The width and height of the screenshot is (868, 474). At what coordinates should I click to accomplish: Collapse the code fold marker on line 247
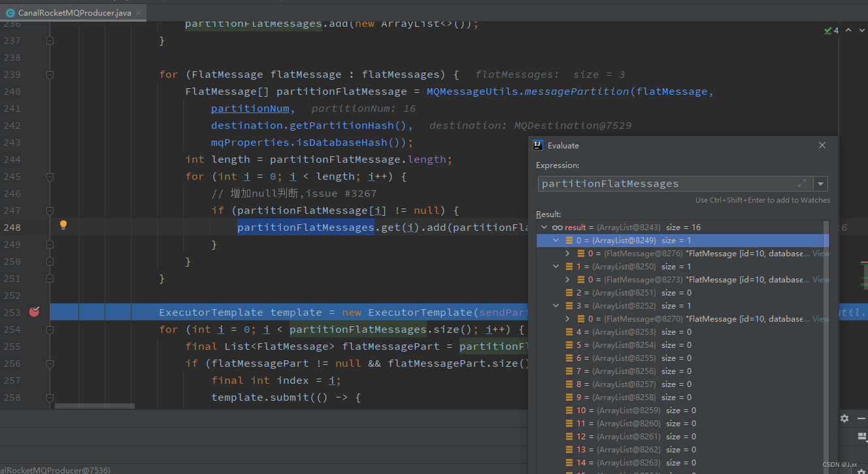(50, 211)
